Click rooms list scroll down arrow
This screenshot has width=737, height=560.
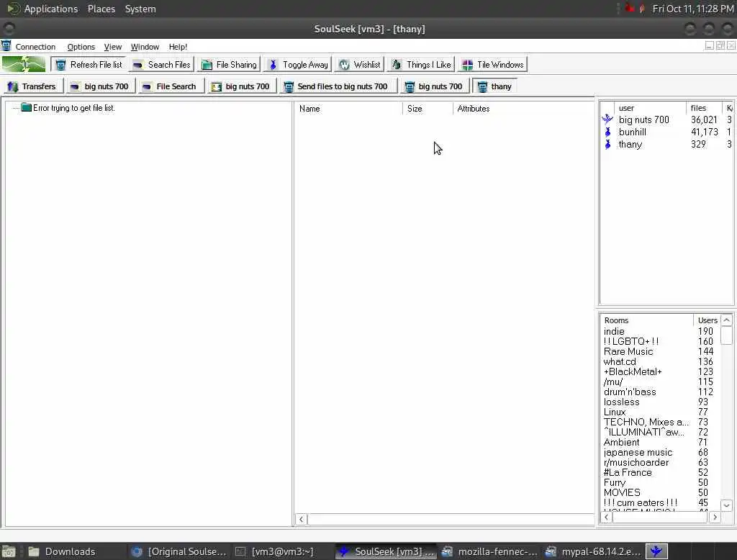click(x=727, y=505)
